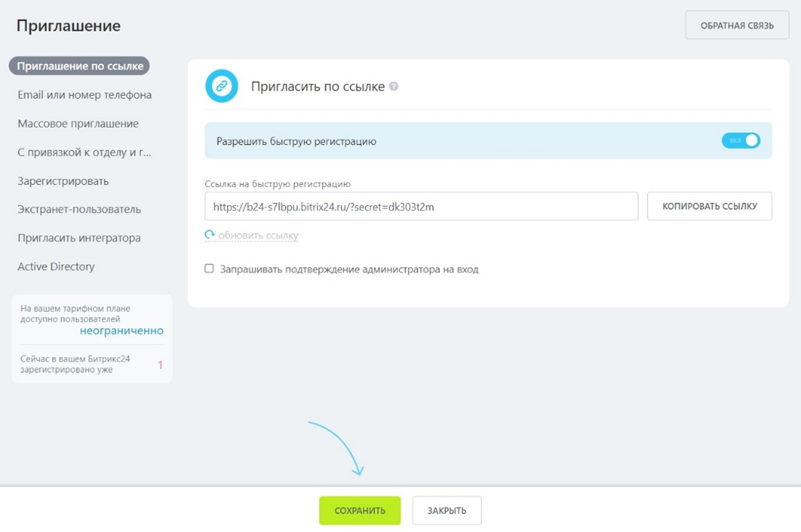Click the Пригласить по ссылке title text
This screenshot has width=801, height=532.
[318, 87]
